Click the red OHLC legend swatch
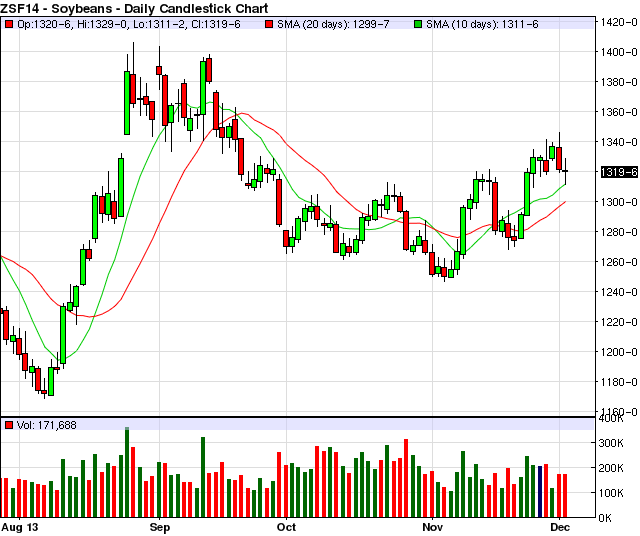Viewport: 640px width, 536px height. tap(9, 24)
